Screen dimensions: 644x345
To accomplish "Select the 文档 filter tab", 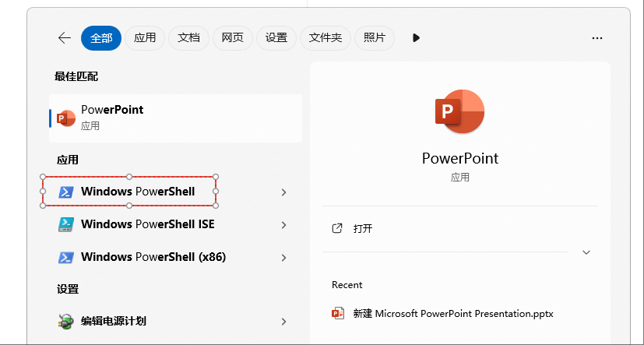I will [188, 37].
